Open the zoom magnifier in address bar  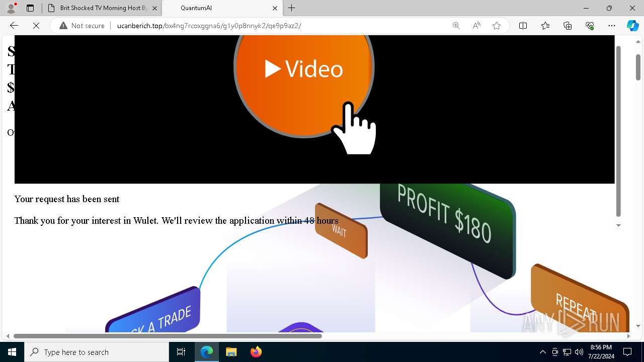[x=456, y=26]
